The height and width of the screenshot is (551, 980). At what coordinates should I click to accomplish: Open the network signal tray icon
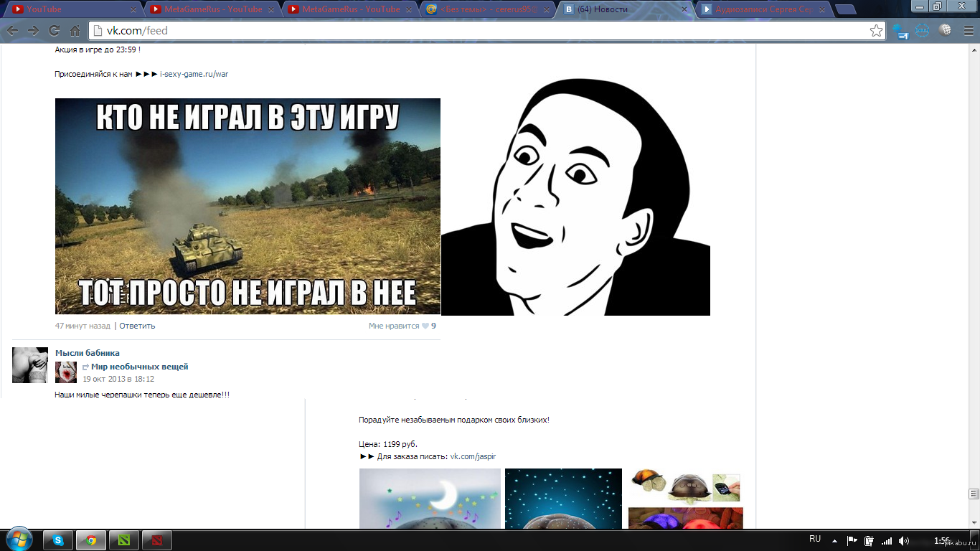[887, 540]
